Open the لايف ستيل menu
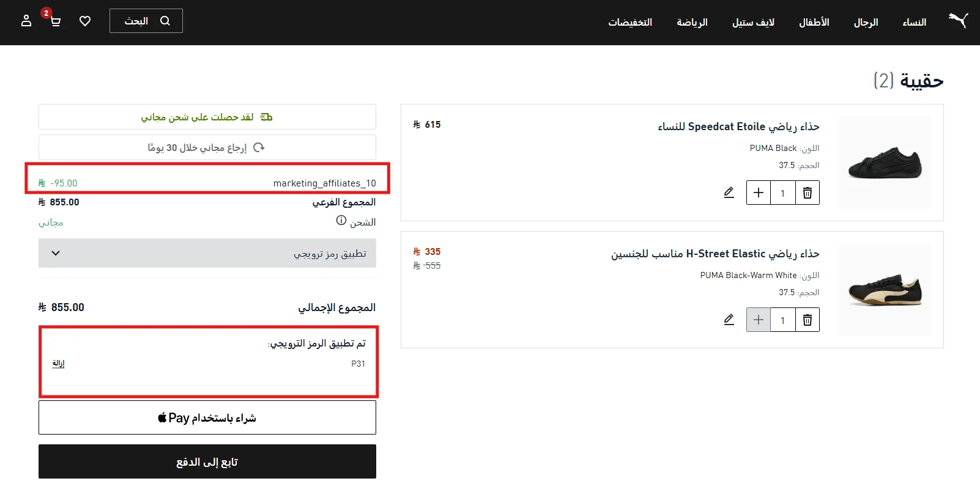This screenshot has height=481, width=980. coord(753,22)
